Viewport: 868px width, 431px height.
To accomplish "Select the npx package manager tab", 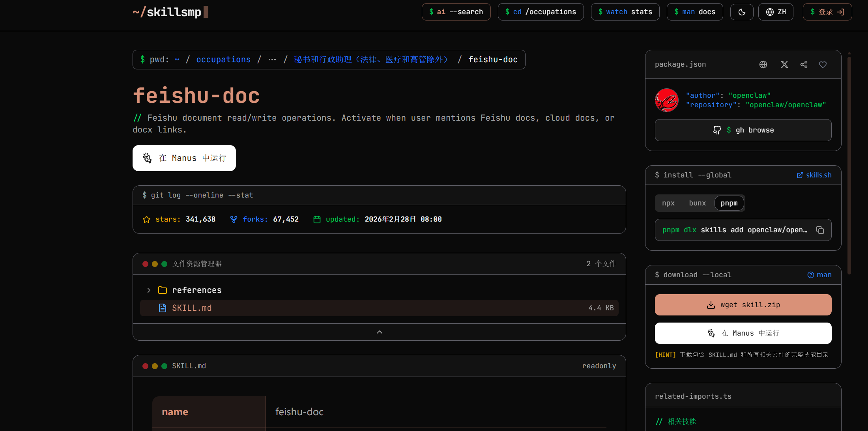I will (x=668, y=203).
